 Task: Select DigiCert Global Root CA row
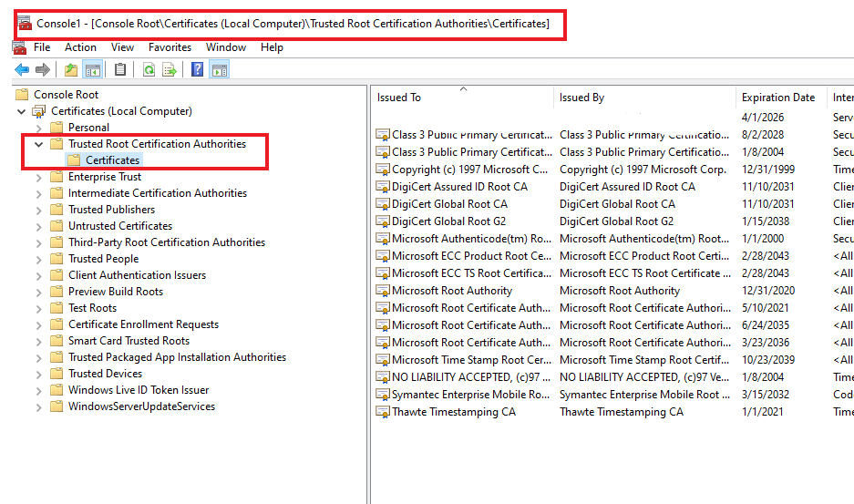point(614,204)
